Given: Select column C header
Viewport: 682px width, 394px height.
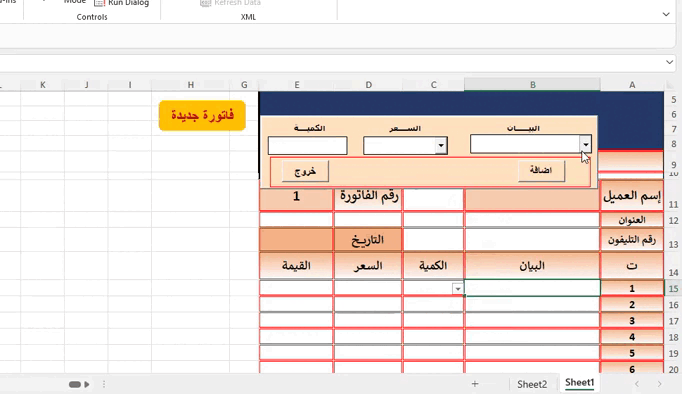Looking at the screenshot, I should click(433, 85).
